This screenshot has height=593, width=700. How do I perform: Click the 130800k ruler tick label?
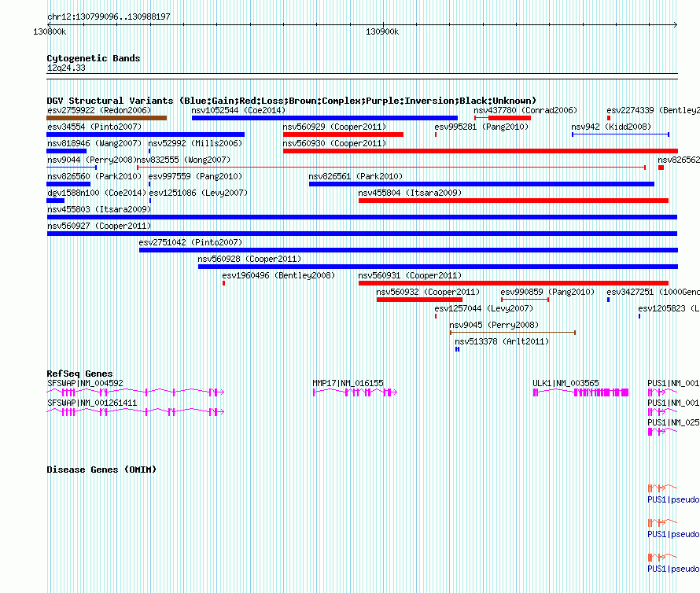click(50, 31)
